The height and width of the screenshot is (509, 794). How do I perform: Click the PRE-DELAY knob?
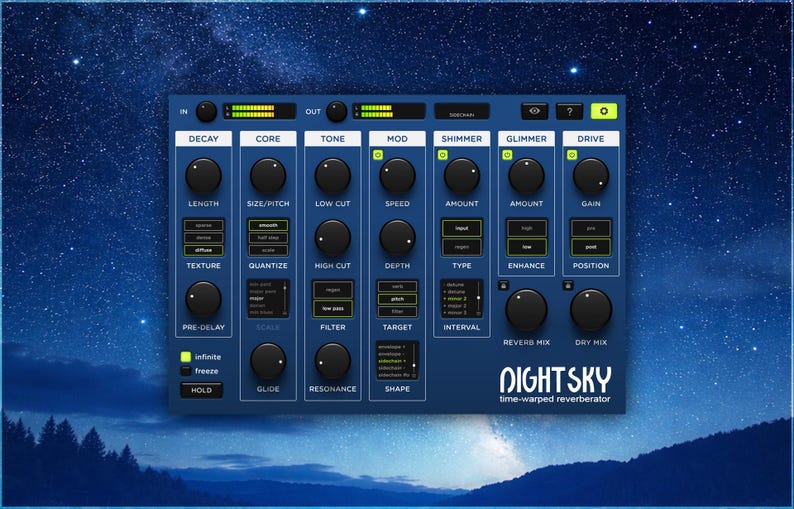[x=204, y=299]
